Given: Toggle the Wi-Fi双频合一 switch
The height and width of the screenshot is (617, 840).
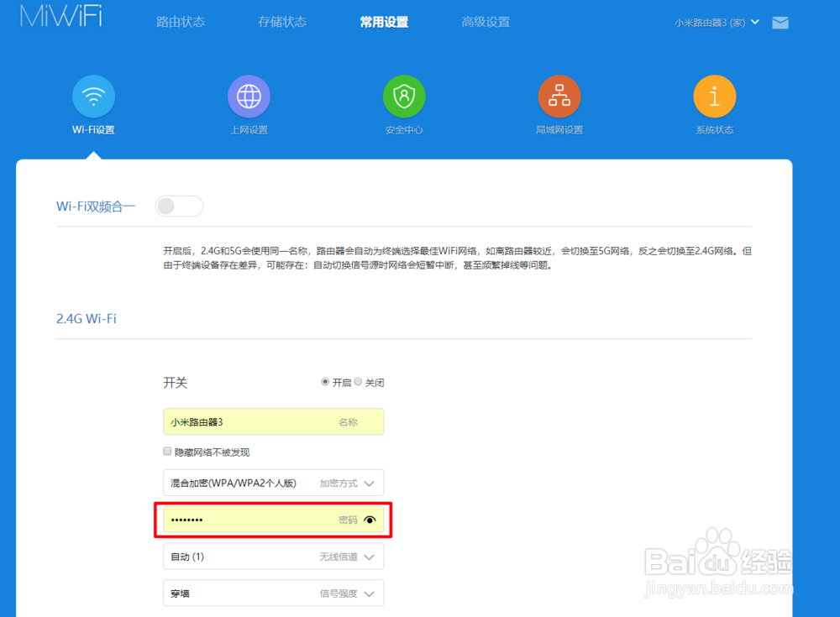Looking at the screenshot, I should pyautogui.click(x=179, y=207).
